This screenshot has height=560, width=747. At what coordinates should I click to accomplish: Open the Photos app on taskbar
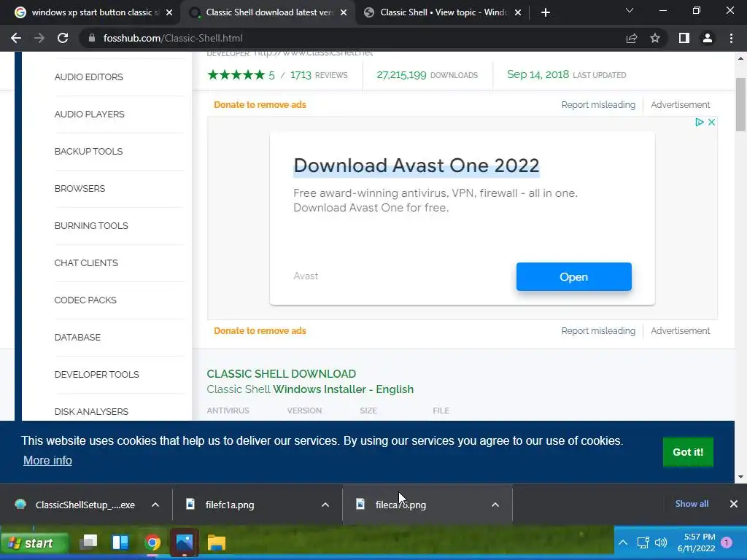(x=185, y=542)
